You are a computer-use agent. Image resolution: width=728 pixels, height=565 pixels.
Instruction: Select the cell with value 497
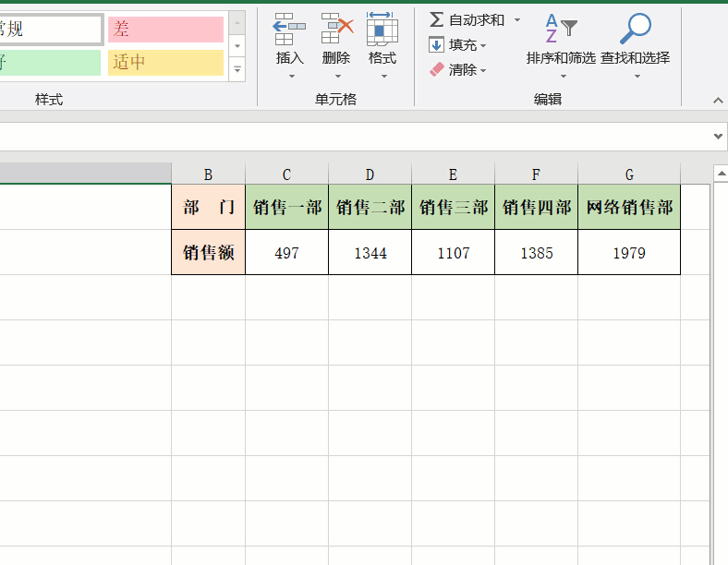[287, 252]
